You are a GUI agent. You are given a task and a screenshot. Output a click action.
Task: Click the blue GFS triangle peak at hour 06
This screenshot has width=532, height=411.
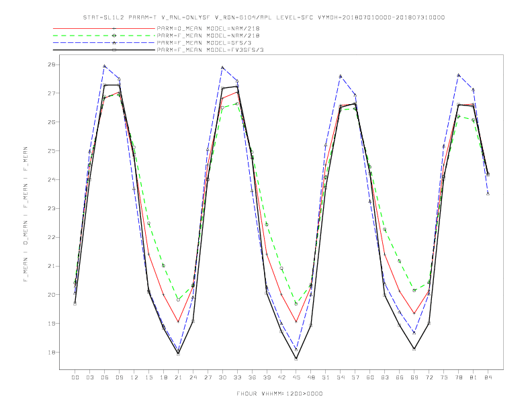105,66
